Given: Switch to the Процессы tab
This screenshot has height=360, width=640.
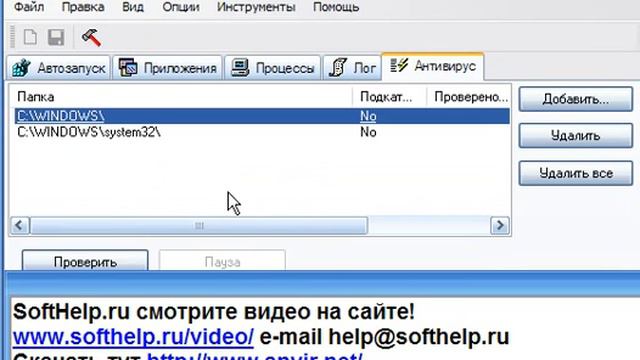Looking at the screenshot, I should click(x=273, y=68).
